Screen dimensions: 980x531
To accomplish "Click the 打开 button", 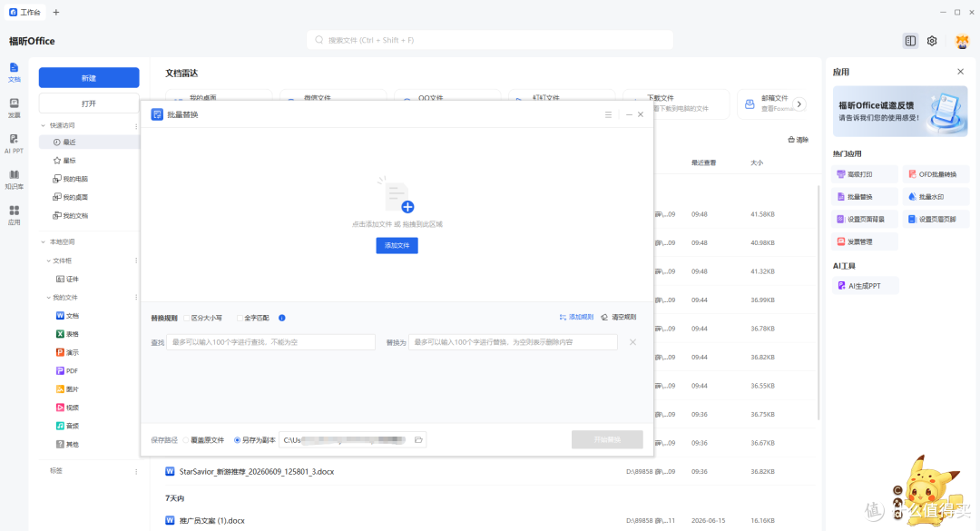I will tap(89, 103).
